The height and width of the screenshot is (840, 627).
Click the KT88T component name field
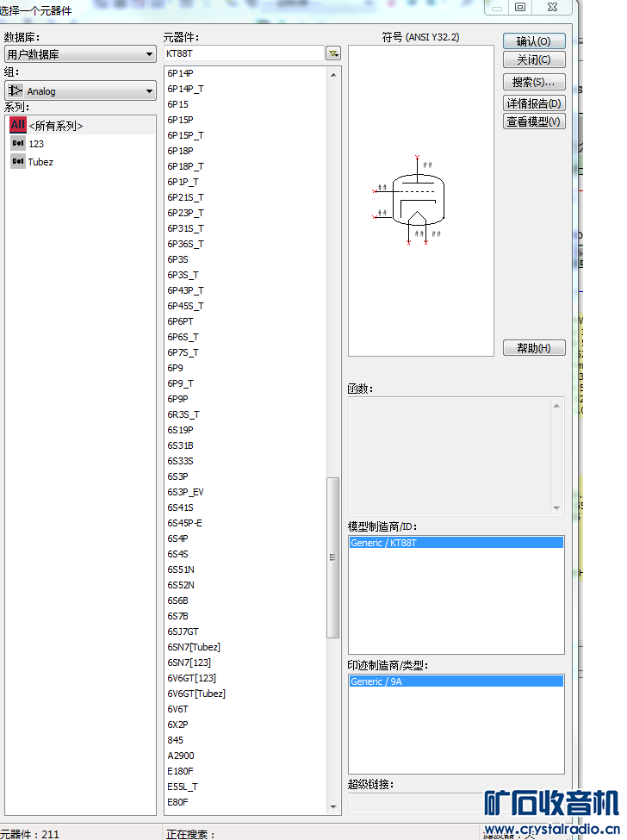tap(243, 54)
